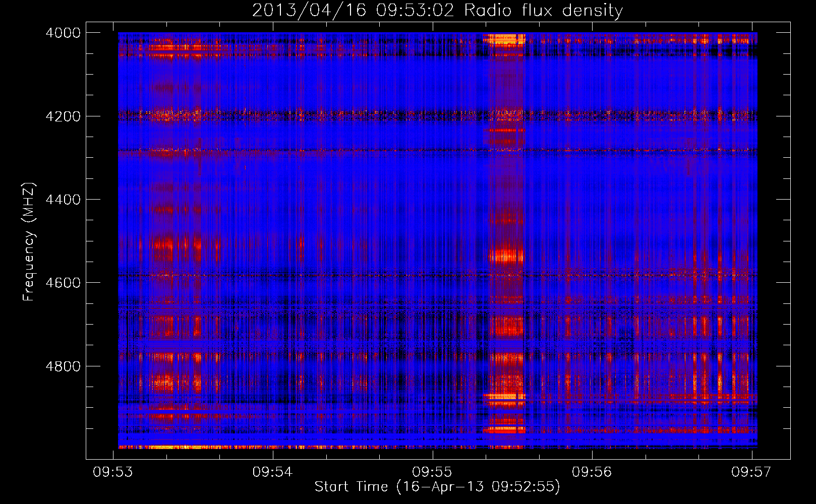Click the 09:56 time axis label
This screenshot has height=504, width=816.
click(592, 472)
